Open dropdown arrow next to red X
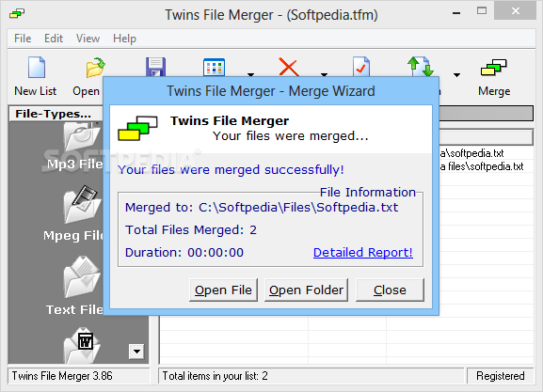The height and width of the screenshot is (392, 543). [x=324, y=74]
